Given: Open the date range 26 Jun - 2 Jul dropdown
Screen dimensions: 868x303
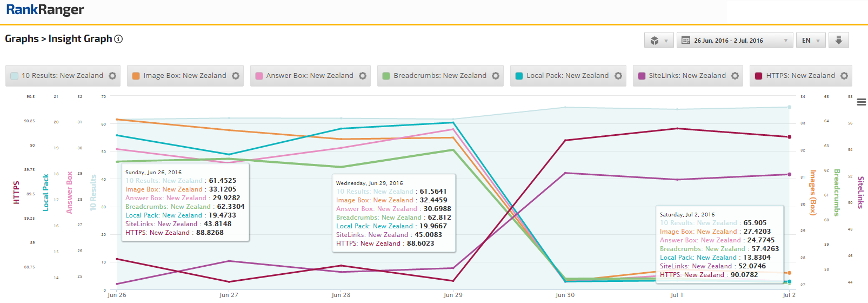Looking at the screenshot, I should [735, 41].
